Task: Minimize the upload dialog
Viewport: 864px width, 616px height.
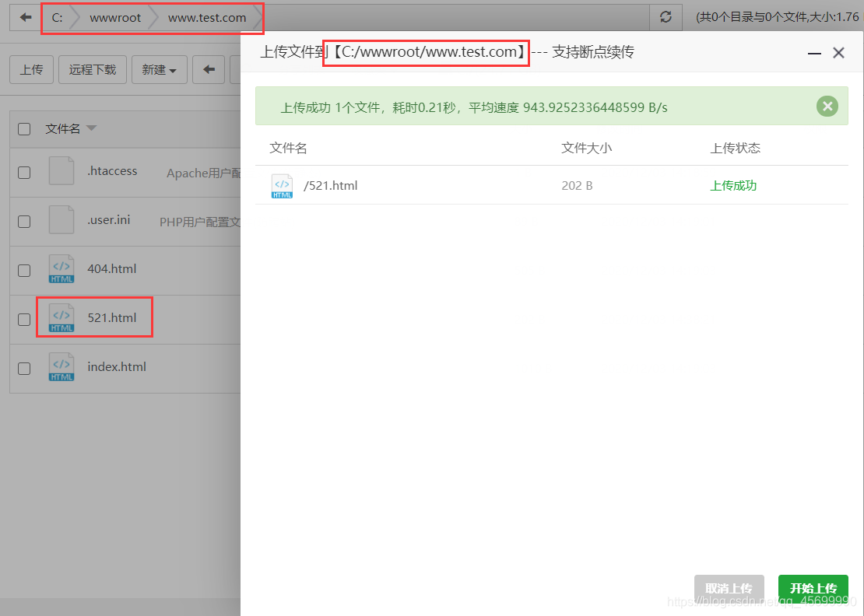Action: (x=814, y=54)
